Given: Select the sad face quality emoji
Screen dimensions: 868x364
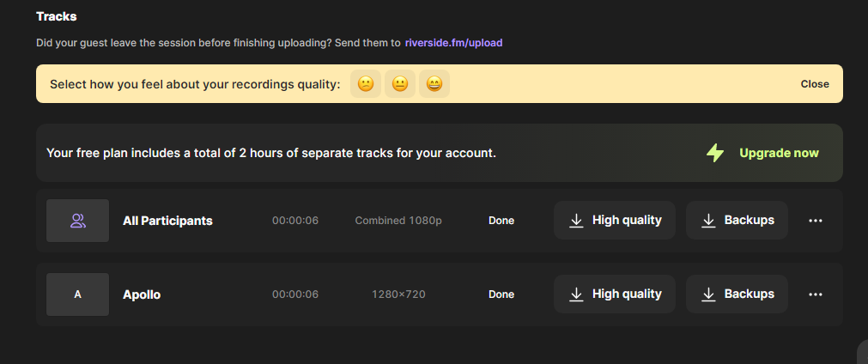Looking at the screenshot, I should coord(366,84).
